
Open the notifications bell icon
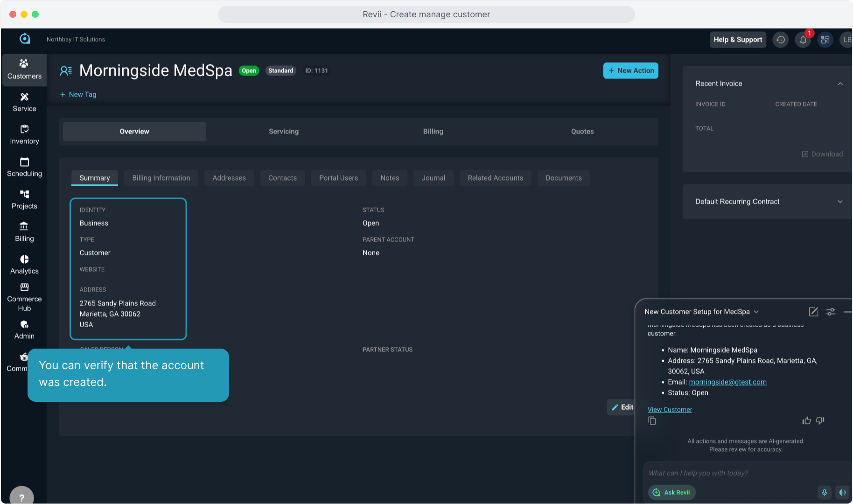pos(803,40)
